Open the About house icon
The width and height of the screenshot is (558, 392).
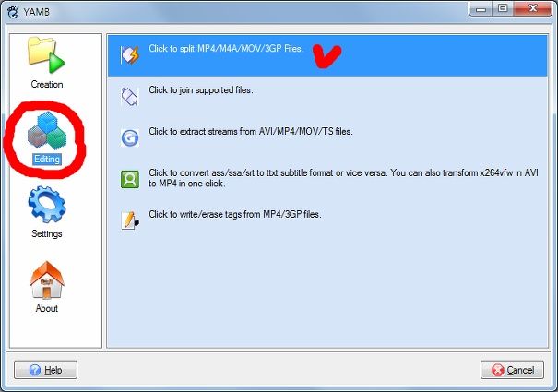(47, 279)
